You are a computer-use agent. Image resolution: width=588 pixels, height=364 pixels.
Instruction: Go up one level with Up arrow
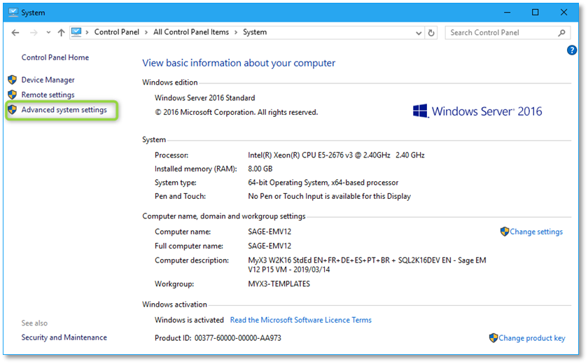coord(61,33)
